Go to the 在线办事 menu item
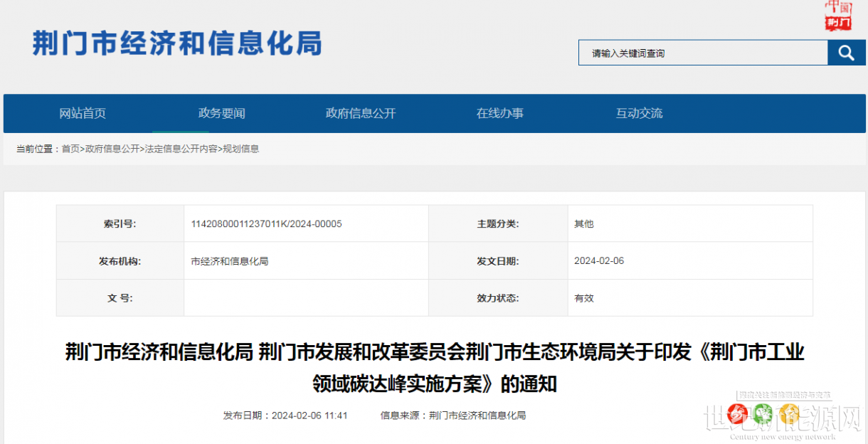 [500, 113]
